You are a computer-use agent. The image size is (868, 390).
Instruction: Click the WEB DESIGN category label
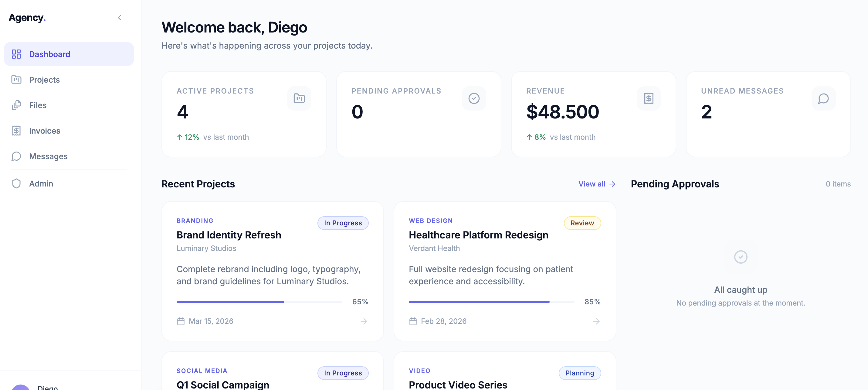pyautogui.click(x=431, y=221)
